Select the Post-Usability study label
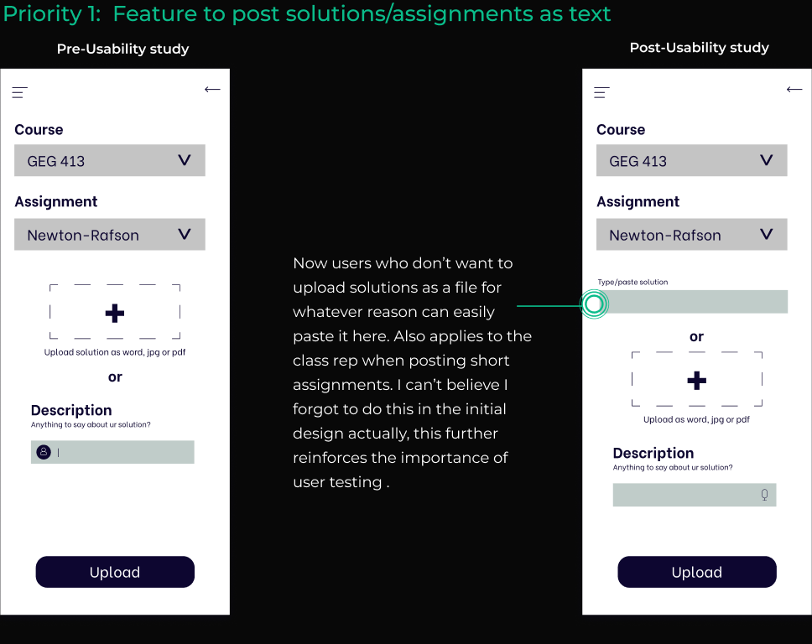Viewport: 812px width, 644px height. [699, 48]
